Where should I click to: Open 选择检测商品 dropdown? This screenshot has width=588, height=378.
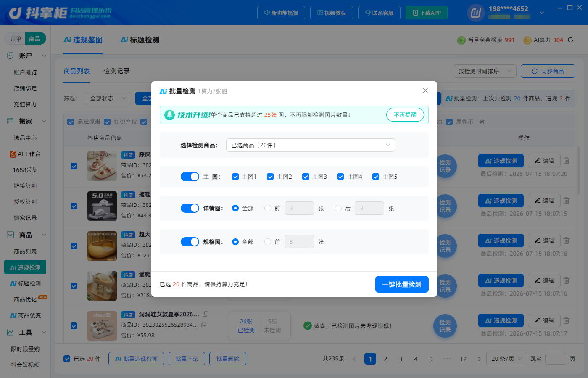[311, 145]
